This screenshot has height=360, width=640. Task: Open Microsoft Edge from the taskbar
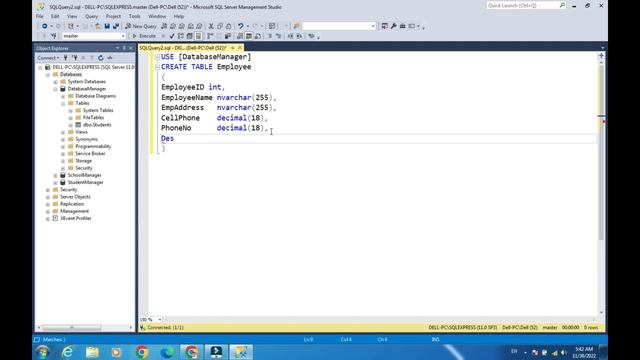tap(167, 352)
